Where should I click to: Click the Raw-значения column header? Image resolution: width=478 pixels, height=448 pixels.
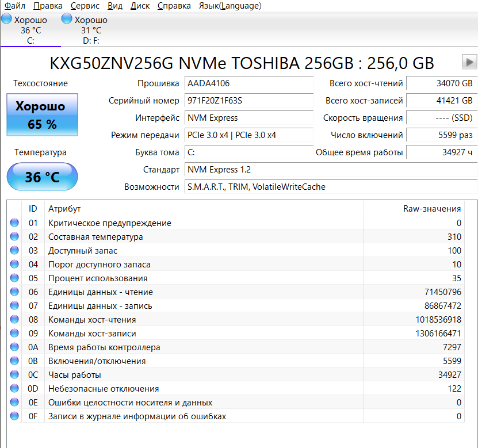(432, 209)
